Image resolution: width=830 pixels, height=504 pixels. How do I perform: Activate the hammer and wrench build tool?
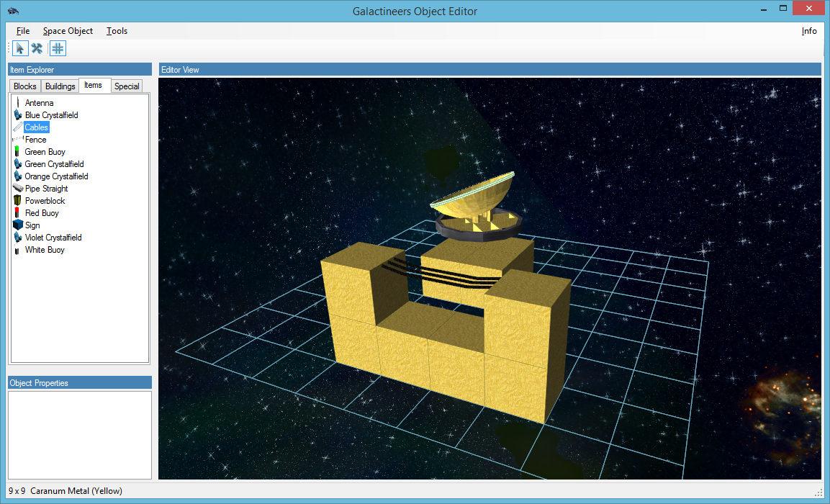37,48
